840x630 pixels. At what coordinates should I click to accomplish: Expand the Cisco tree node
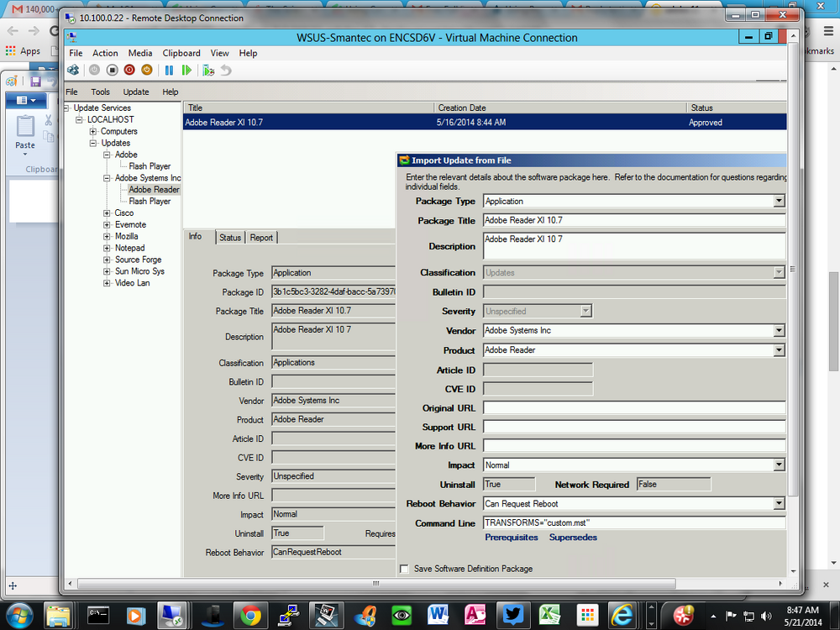[107, 213]
